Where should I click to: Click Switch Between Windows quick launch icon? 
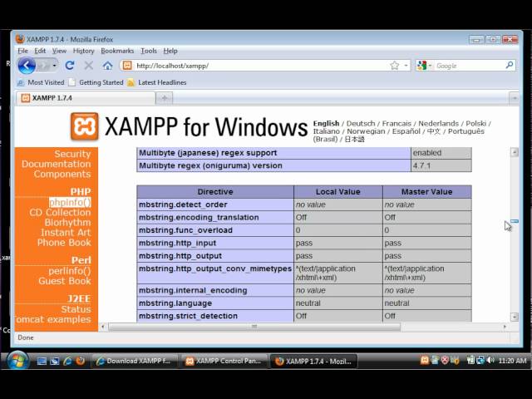[54, 361]
